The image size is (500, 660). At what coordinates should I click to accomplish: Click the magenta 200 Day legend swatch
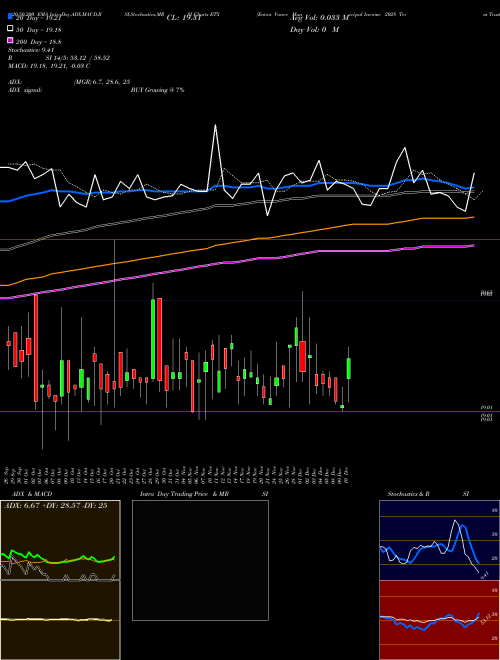coord(11,40)
